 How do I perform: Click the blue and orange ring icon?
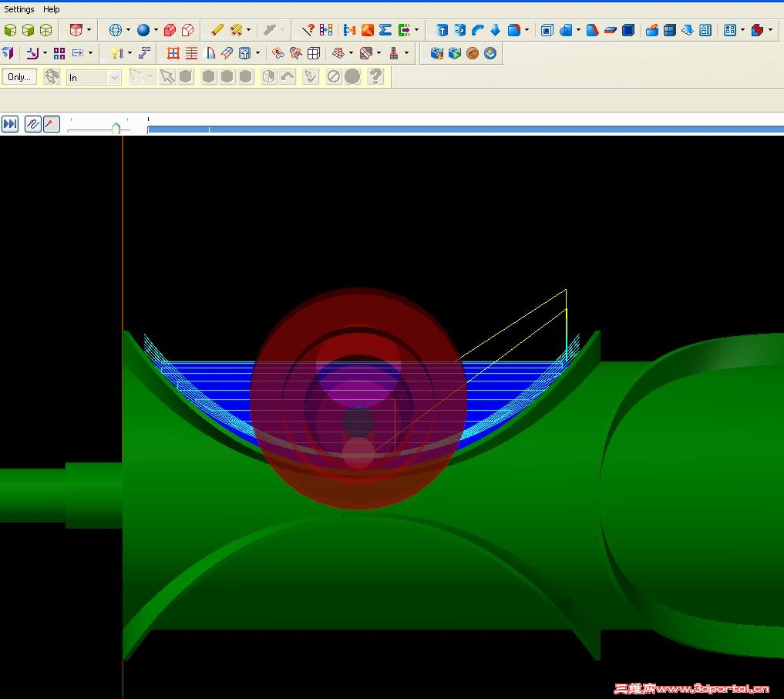pos(490,53)
